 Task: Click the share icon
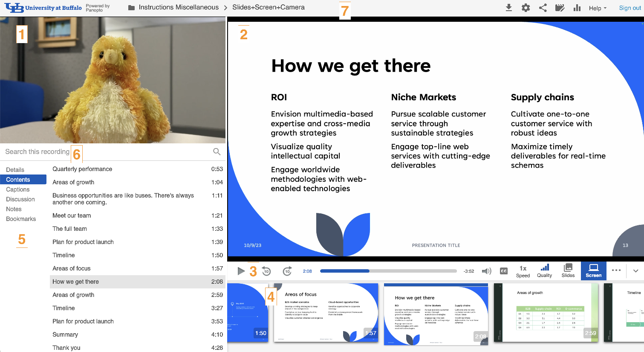[x=543, y=8]
